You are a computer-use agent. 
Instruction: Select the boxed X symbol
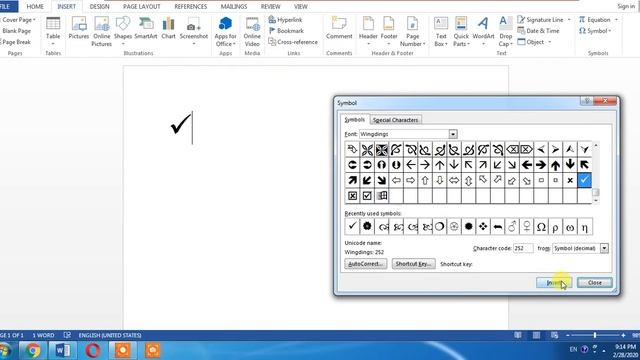pyautogui.click(x=352, y=196)
